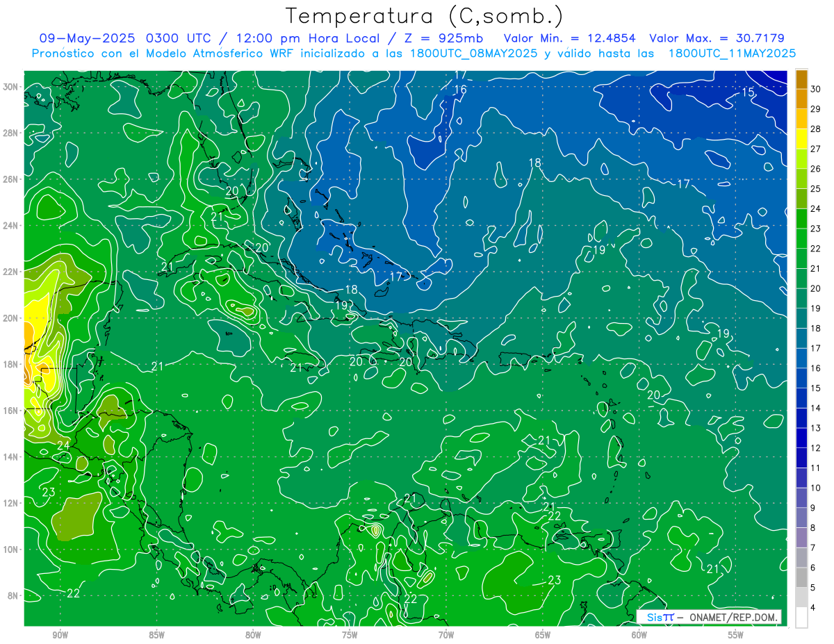
Task: Click the white bottom swatch below 4
Action: click(801, 618)
